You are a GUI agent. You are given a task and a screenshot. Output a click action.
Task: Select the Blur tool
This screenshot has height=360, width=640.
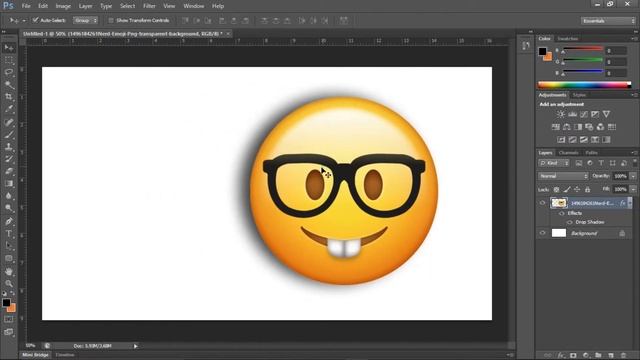pyautogui.click(x=9, y=196)
